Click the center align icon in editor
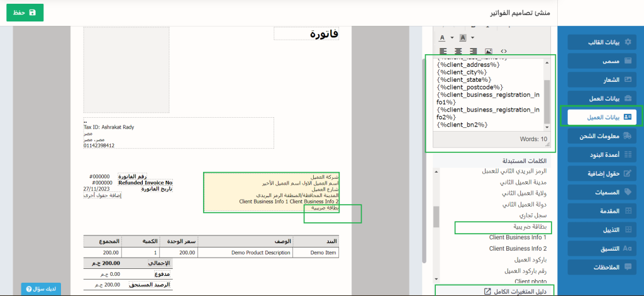 (458, 51)
